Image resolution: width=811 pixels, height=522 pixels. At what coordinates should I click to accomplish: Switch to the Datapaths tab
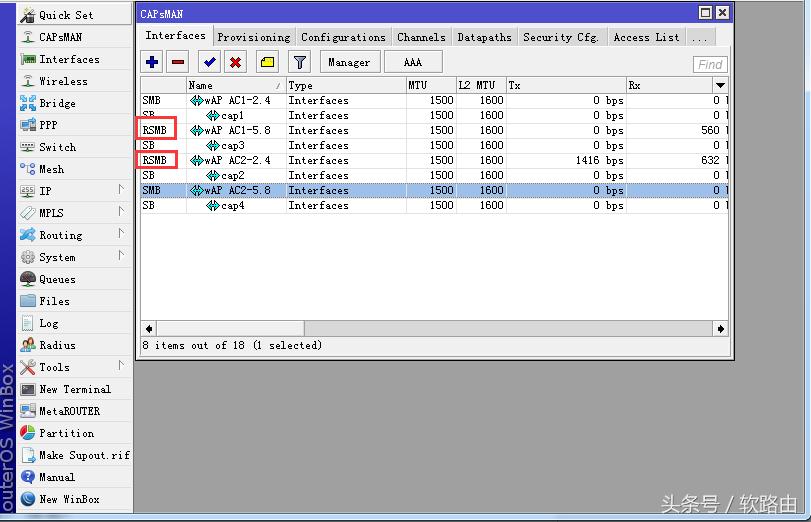(x=485, y=37)
